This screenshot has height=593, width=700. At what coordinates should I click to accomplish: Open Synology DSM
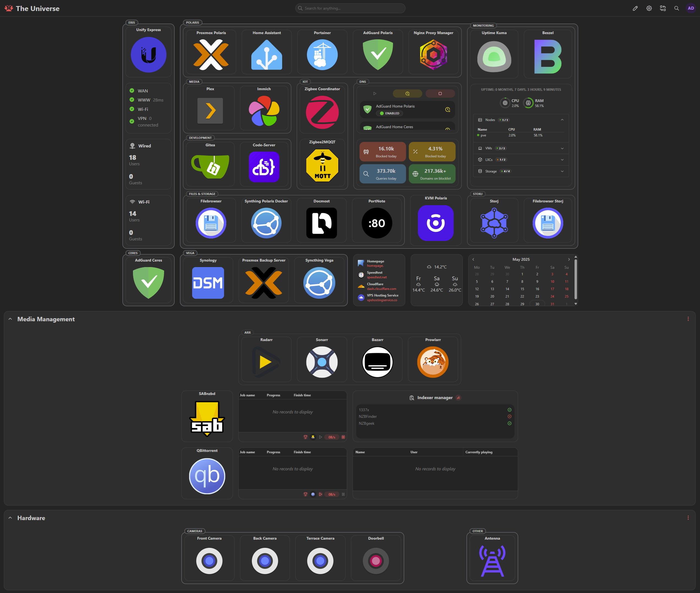point(208,280)
